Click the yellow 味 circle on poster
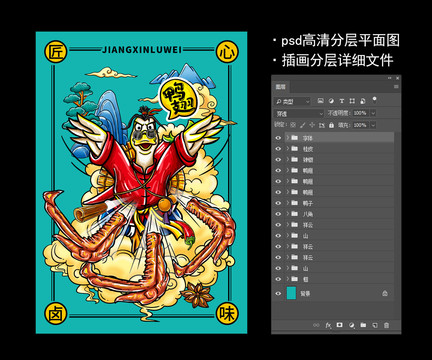This screenshot has width=432, height=360. click(227, 314)
